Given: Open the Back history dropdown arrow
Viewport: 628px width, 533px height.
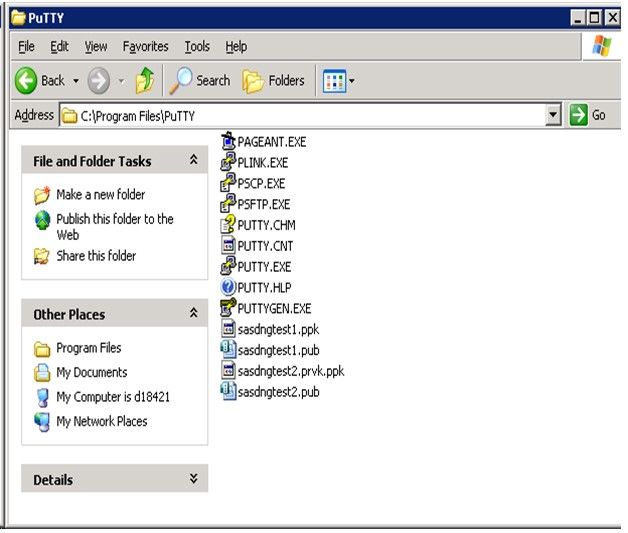Looking at the screenshot, I should coord(76,81).
